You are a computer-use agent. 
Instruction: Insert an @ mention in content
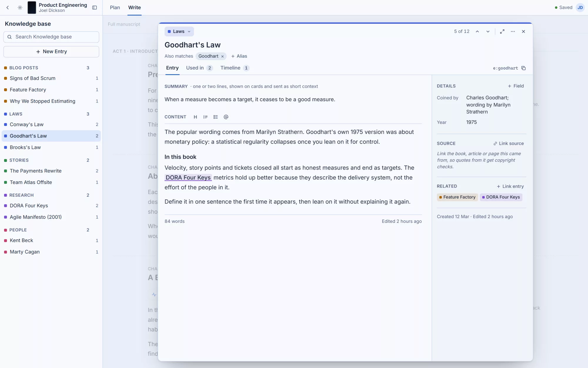pyautogui.click(x=226, y=117)
